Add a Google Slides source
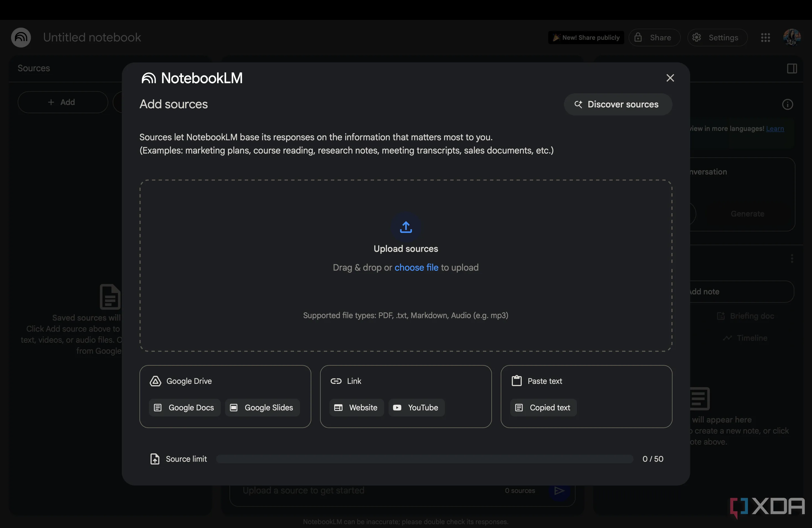 coord(262,408)
